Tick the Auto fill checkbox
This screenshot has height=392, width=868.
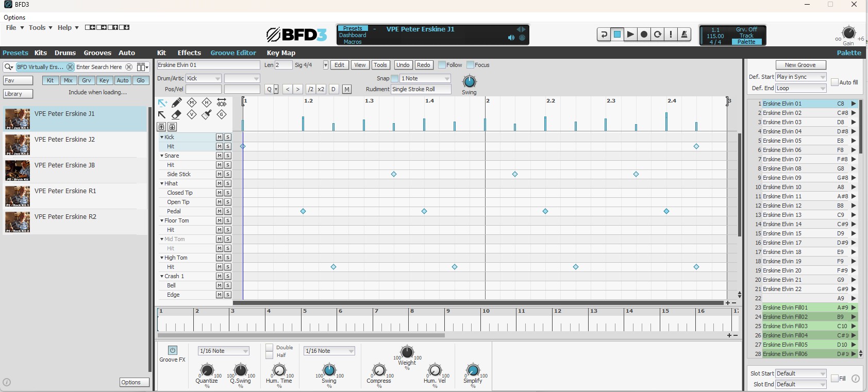(x=834, y=82)
